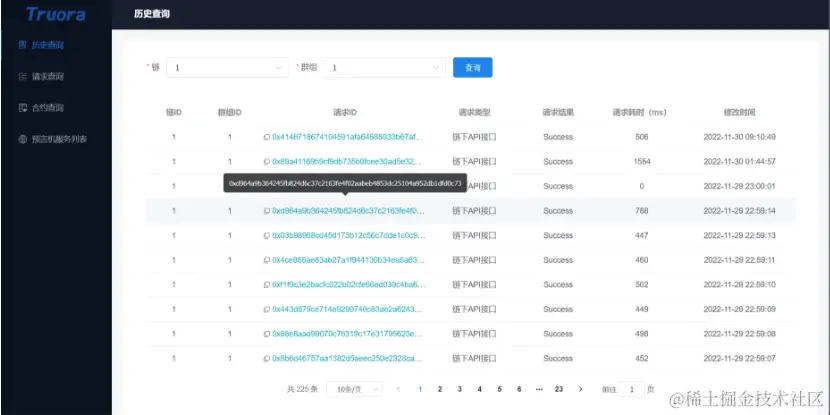830x415 pixels.
Task: Open request link 0xd964a9b364245fb824...
Action: (348, 211)
